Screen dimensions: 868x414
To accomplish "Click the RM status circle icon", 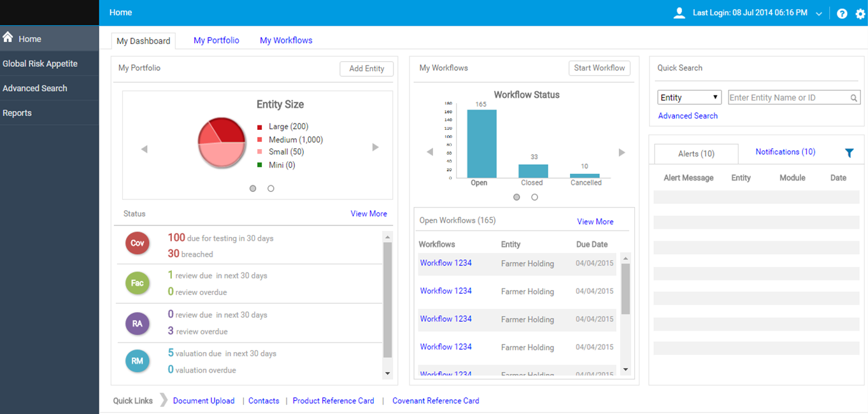I will coord(138,361).
